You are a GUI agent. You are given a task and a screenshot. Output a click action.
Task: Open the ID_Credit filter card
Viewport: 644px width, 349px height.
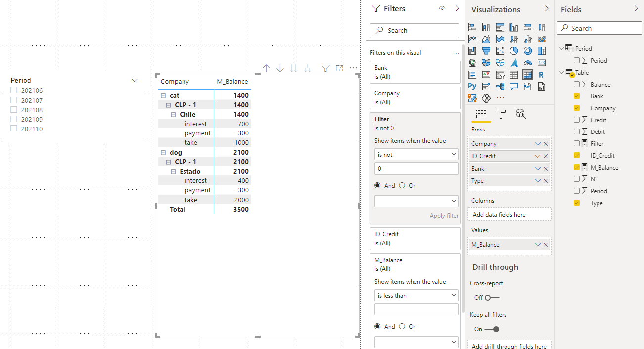point(415,239)
